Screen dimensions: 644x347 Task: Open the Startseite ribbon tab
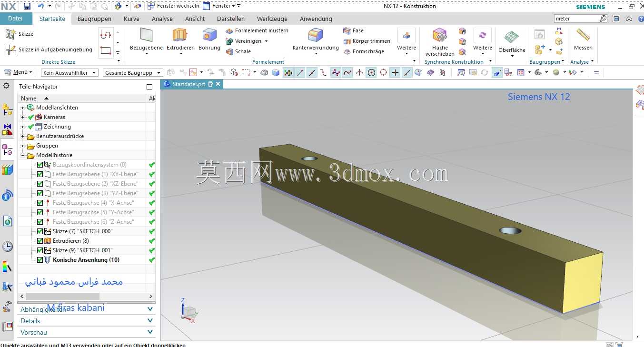[52, 19]
